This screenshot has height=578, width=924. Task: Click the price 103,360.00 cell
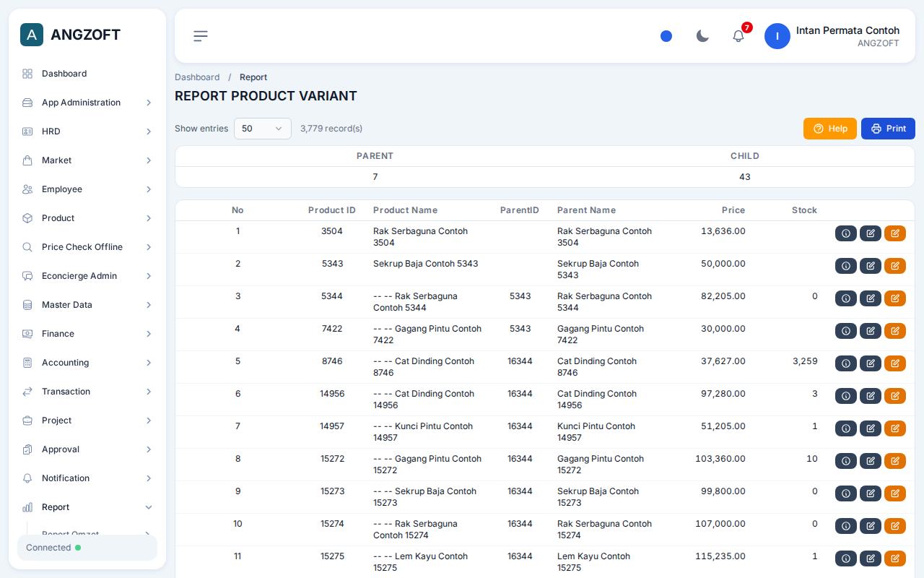pyautogui.click(x=720, y=459)
